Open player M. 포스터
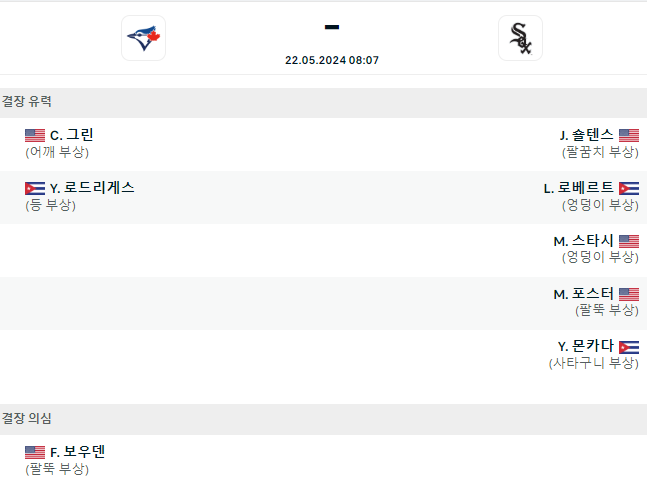 pyautogui.click(x=583, y=294)
